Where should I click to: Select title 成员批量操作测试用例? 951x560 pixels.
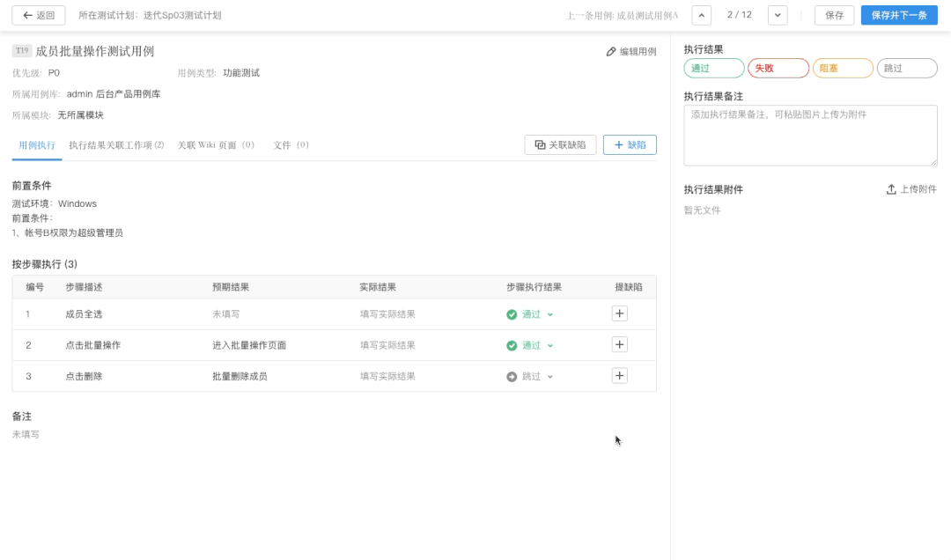pyautogui.click(x=94, y=51)
